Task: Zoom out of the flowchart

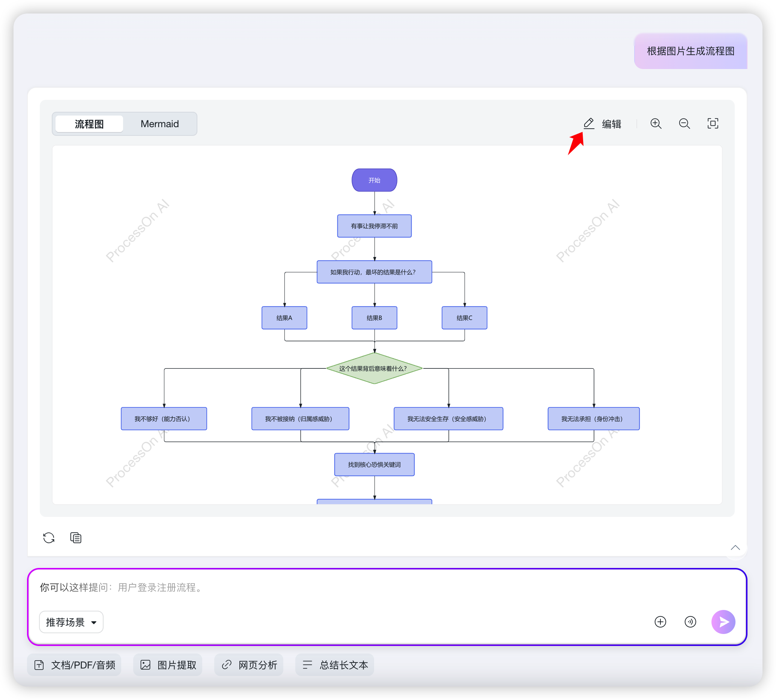Action: tap(684, 123)
